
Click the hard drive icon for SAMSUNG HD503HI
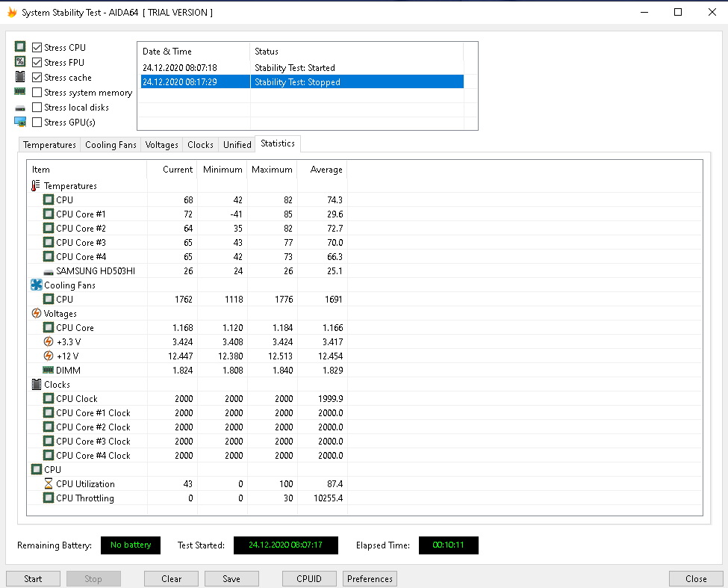click(x=49, y=272)
